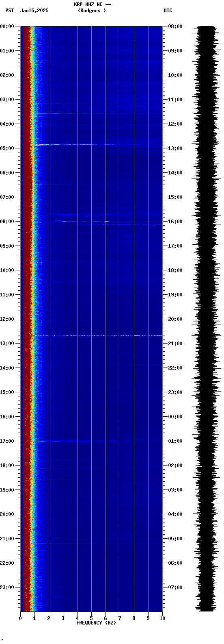Screen dimensions: 224x644
Task: Click the '12:00' PST time label
Action: point(7,319)
